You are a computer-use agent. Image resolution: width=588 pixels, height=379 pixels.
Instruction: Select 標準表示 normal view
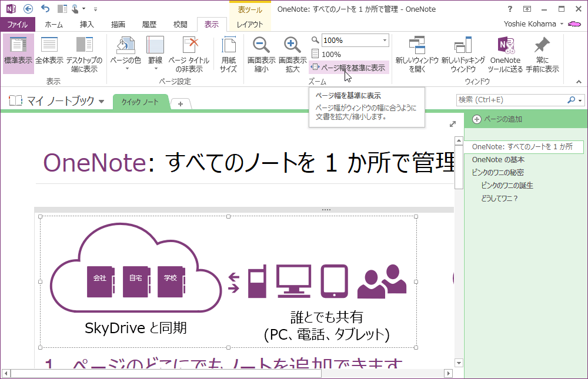click(18, 53)
